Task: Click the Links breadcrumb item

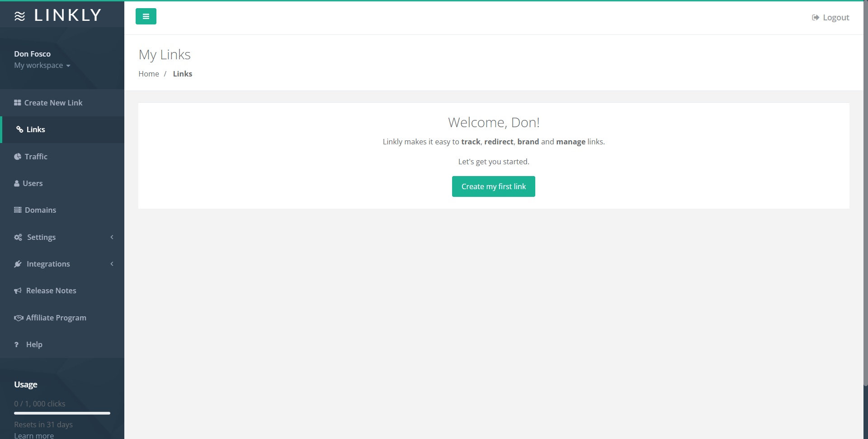Action: click(x=183, y=74)
